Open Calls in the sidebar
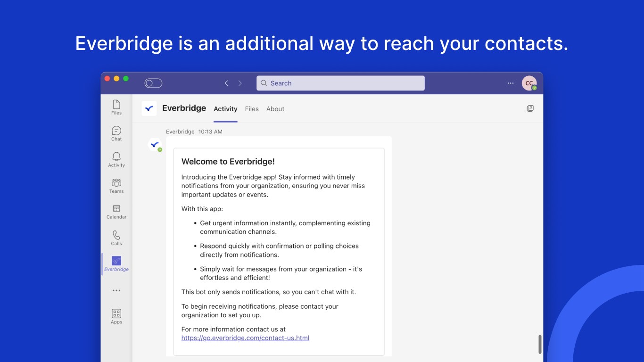 coord(116,238)
